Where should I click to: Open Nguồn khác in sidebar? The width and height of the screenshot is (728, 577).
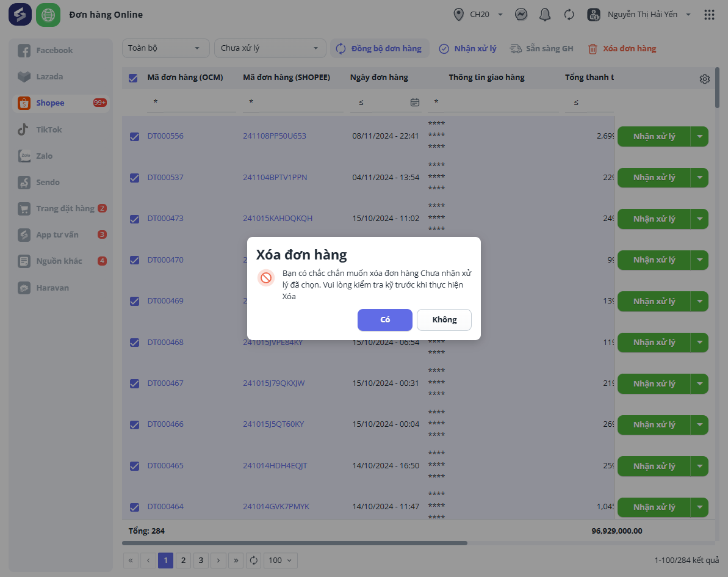(x=61, y=261)
